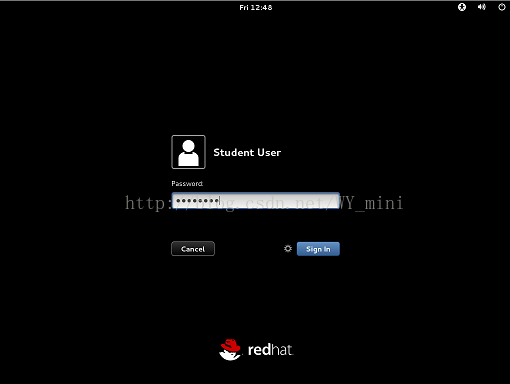Open session options gear icon

coord(288,249)
